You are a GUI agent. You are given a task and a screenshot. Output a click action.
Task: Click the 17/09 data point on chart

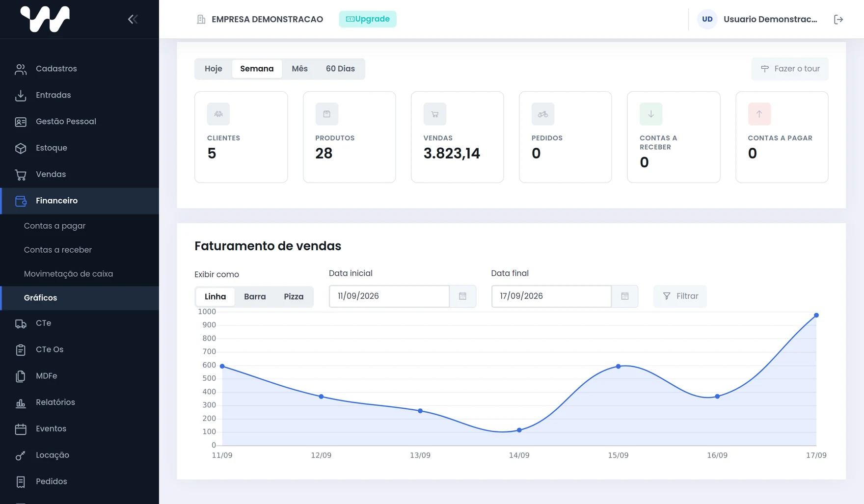pyautogui.click(x=816, y=316)
